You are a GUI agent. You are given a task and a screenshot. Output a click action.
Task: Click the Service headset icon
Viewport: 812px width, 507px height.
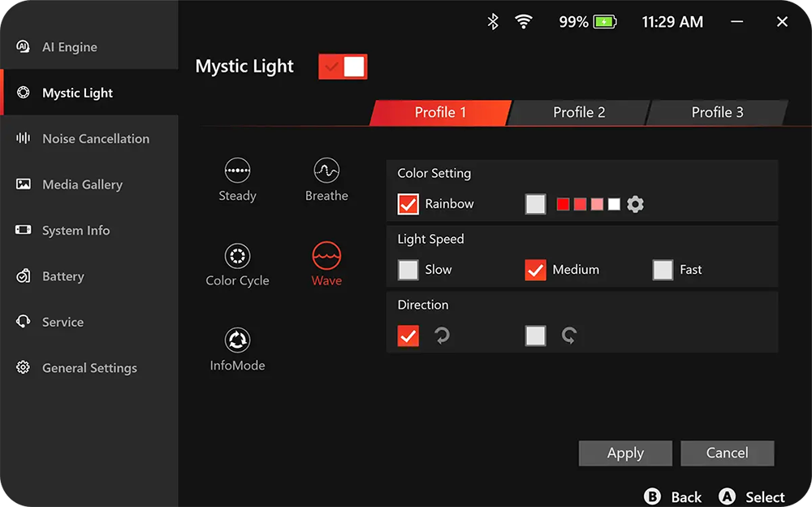coord(23,322)
